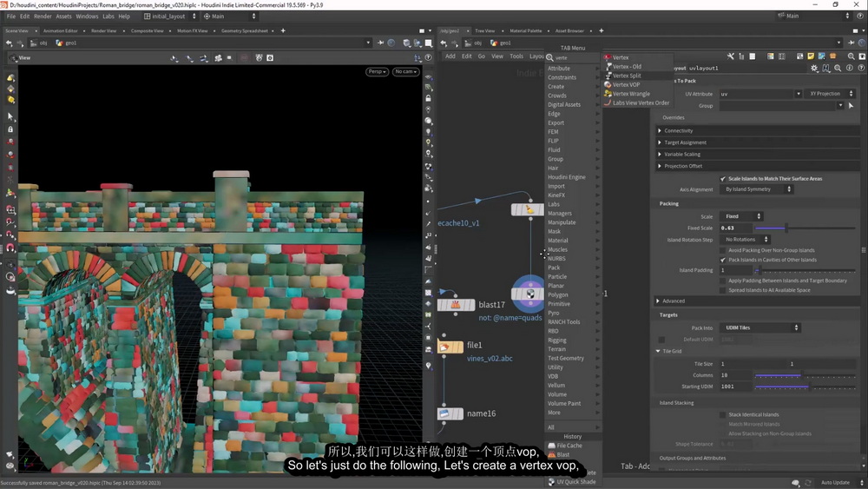The height and width of the screenshot is (489, 868).
Task: Open the No cam dropdown in viewport
Action: 405,71
